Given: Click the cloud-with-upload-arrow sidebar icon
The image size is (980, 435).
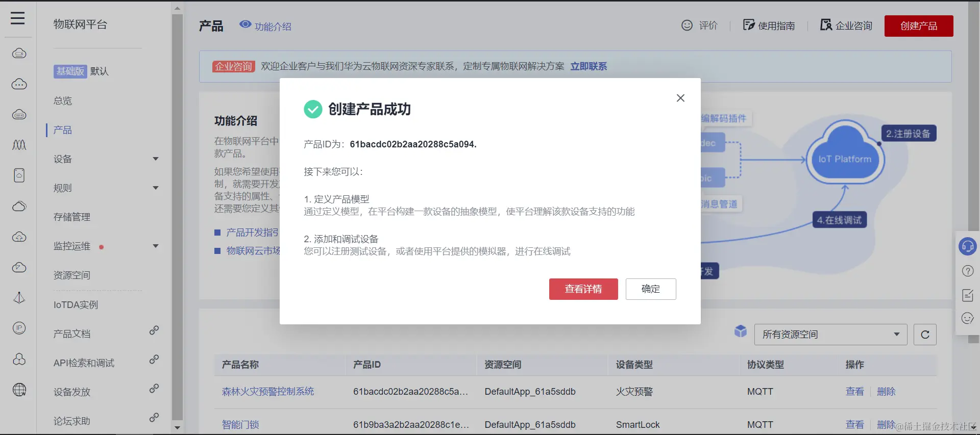Looking at the screenshot, I should coord(19,237).
